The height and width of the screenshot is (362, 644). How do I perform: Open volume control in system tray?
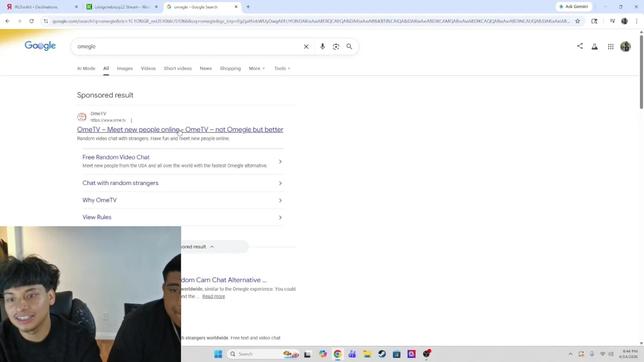tap(610, 354)
